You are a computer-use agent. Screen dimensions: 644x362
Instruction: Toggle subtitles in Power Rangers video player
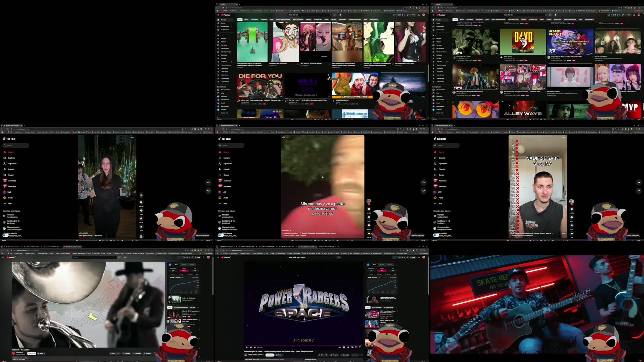tap(344, 347)
